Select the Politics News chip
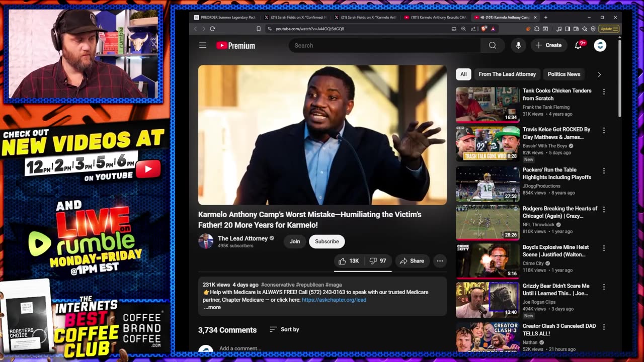Image resolution: width=644 pixels, height=362 pixels. pos(563,74)
